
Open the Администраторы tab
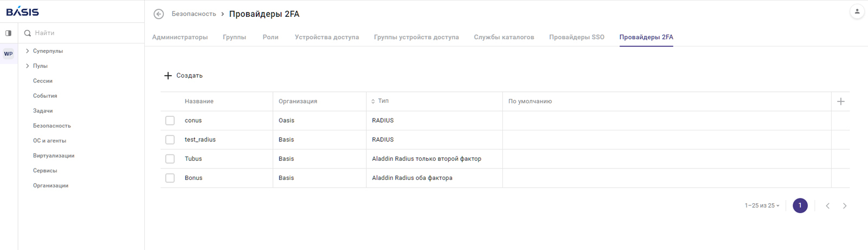180,37
